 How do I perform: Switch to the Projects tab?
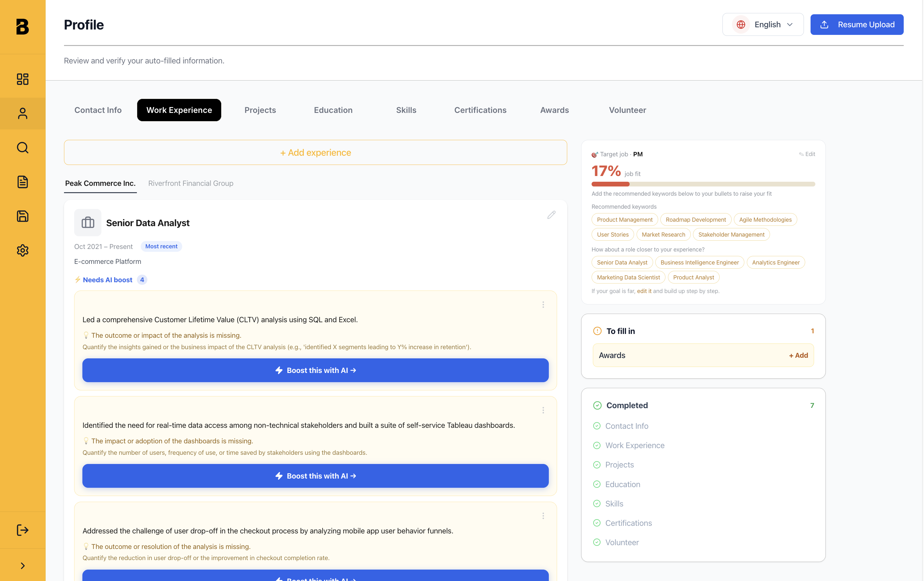pos(260,110)
